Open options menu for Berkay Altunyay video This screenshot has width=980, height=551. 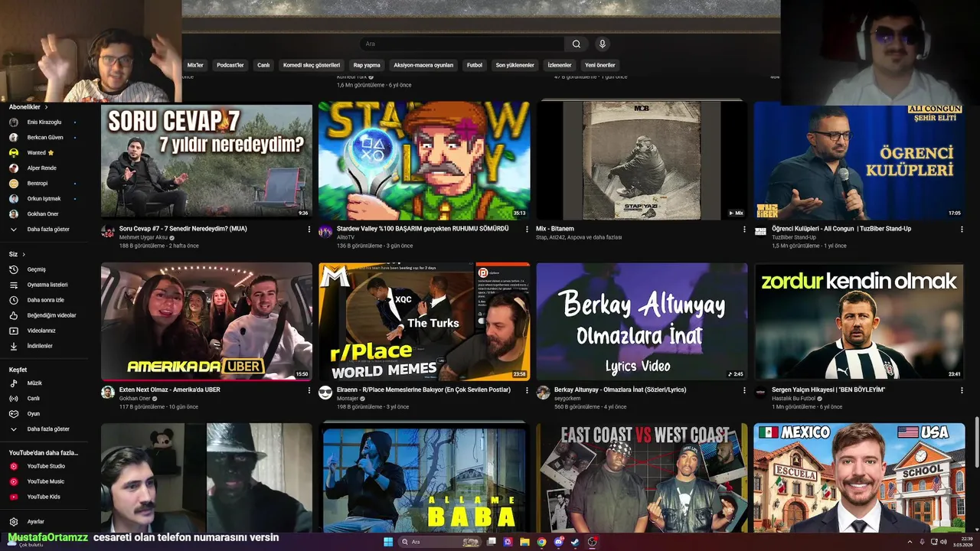click(x=744, y=390)
